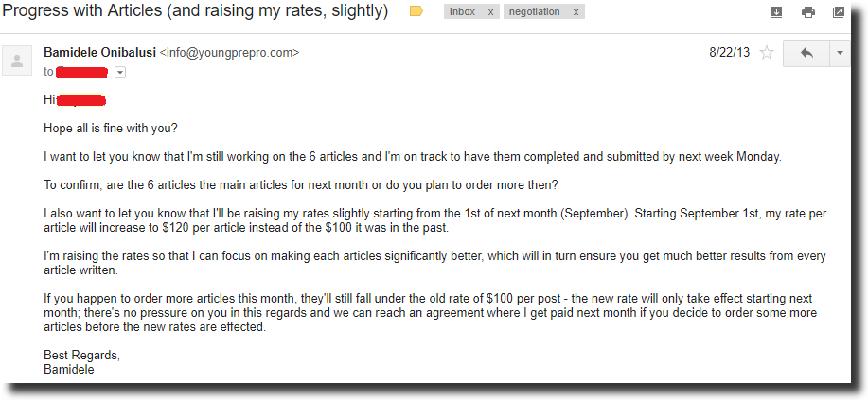Click the 8/22/13 date stamp
Screen dimensions: 868x400
(729, 53)
